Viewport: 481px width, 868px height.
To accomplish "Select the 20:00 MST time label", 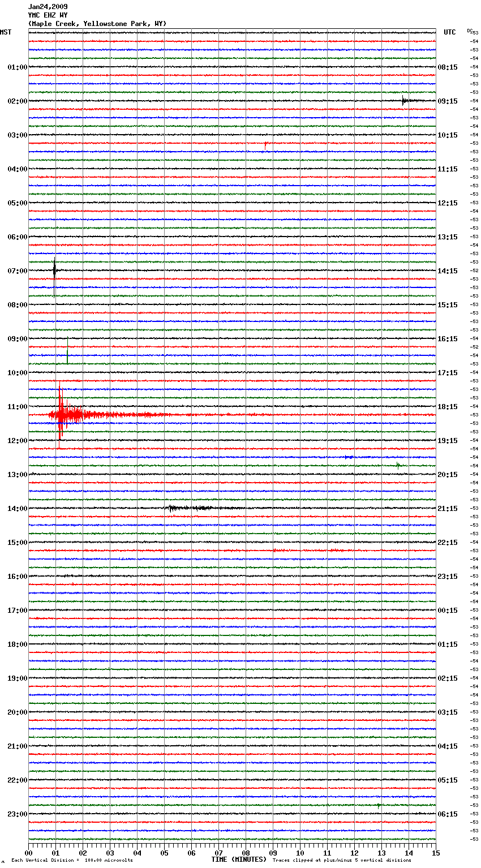I will coord(18,712).
